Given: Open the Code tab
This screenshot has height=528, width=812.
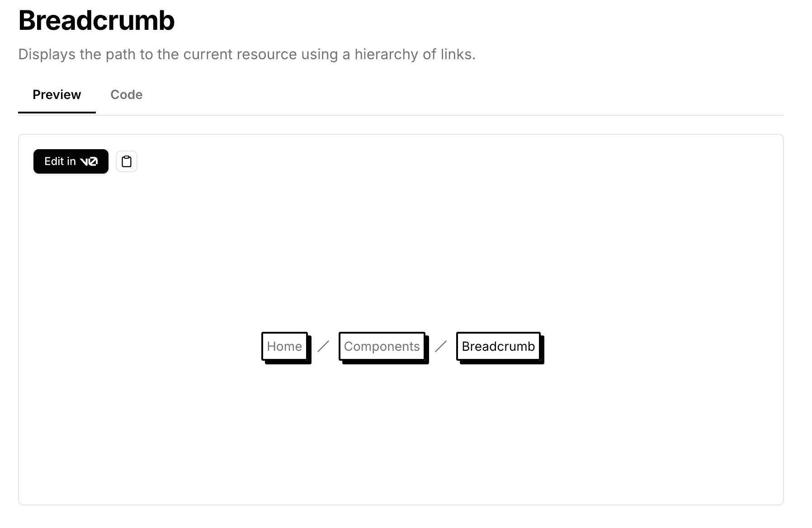Looking at the screenshot, I should click(127, 94).
